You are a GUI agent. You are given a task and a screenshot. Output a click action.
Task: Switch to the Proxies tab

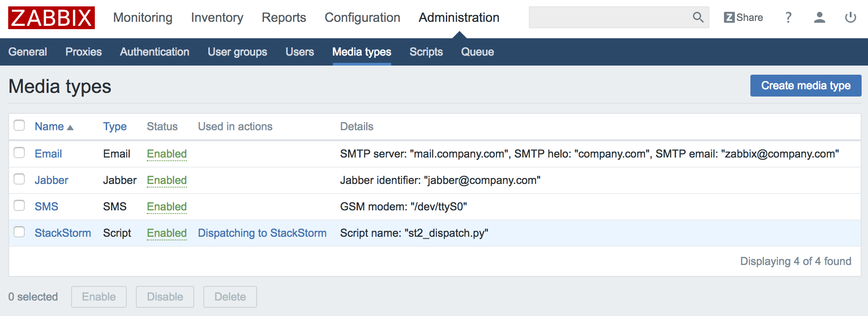click(83, 52)
